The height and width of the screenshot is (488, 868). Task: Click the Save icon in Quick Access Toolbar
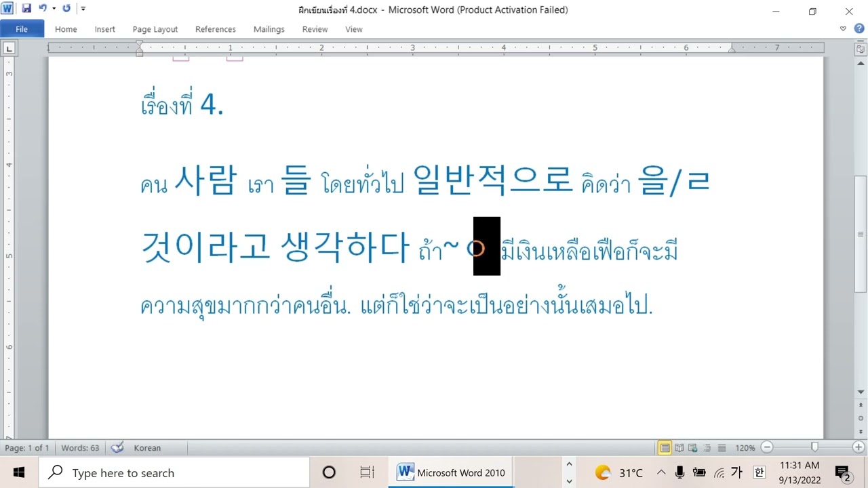pos(26,9)
